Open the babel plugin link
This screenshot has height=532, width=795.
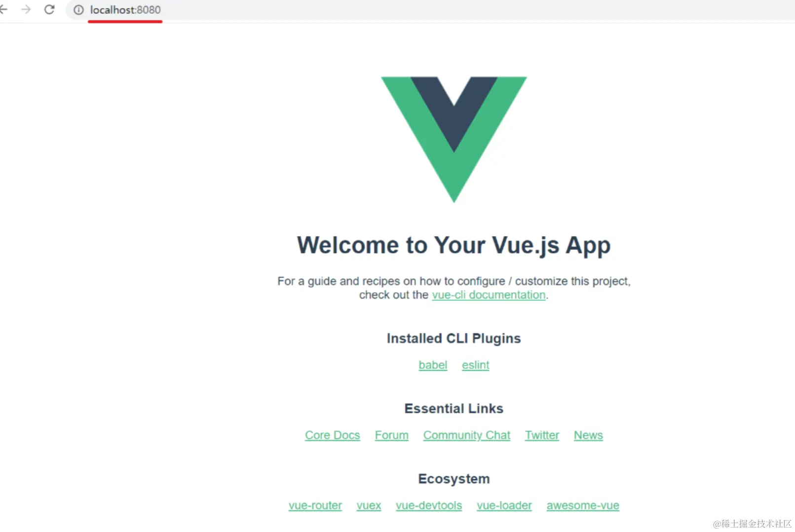tap(433, 365)
